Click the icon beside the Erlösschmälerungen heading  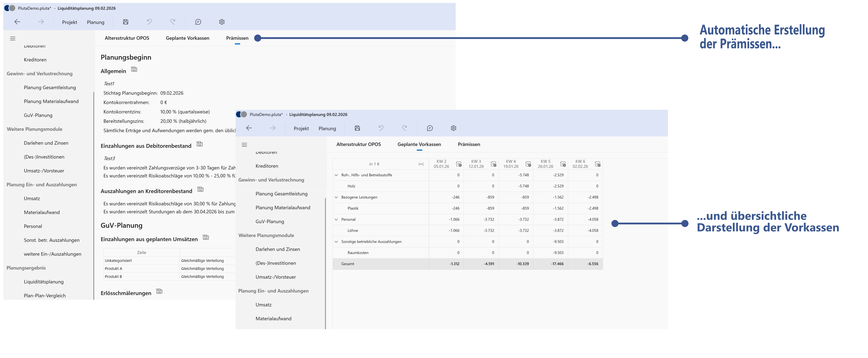click(x=159, y=291)
